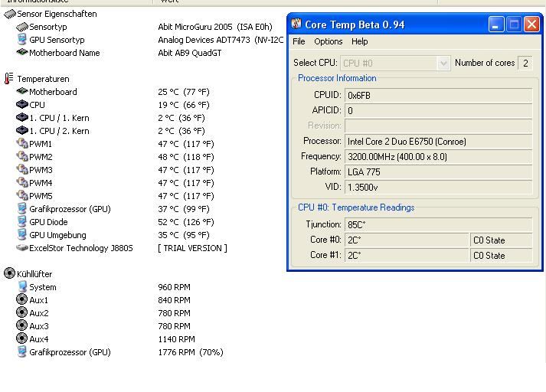Image resolution: width=546 pixels, height=392 pixels.
Task: Select the '1776 RPM (70%)' GPU fan value
Action: 191,352
